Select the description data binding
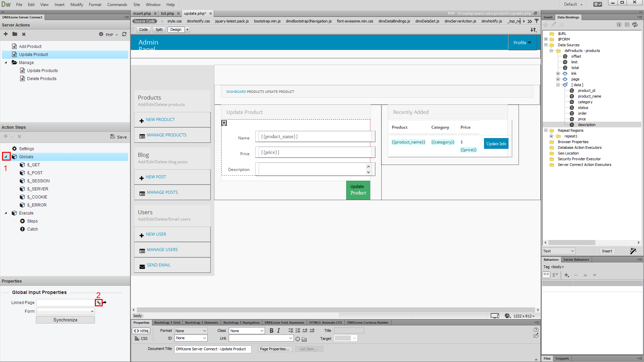Viewport: 644px width, 362px height. 587,125
